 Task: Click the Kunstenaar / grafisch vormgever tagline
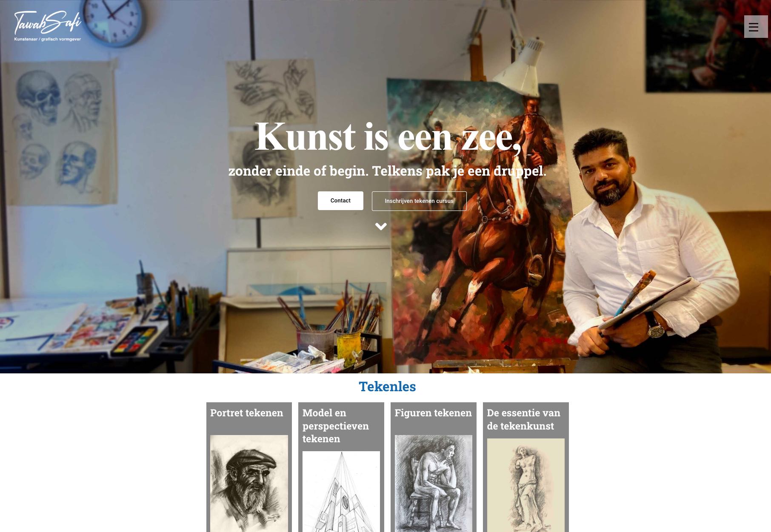point(47,39)
